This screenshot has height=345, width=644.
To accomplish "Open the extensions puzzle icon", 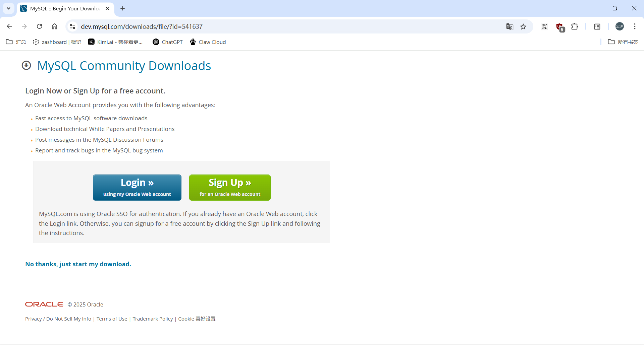I will [575, 26].
